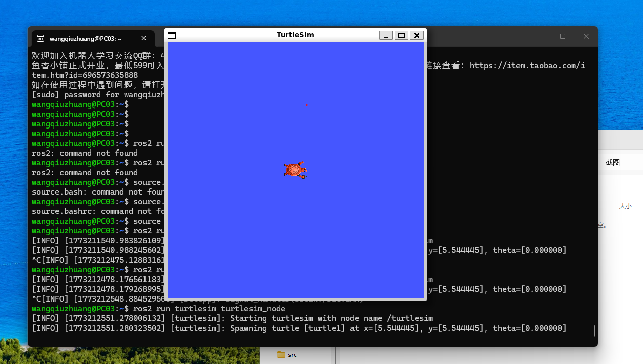
Task: Close the terminal window
Action: (586, 36)
